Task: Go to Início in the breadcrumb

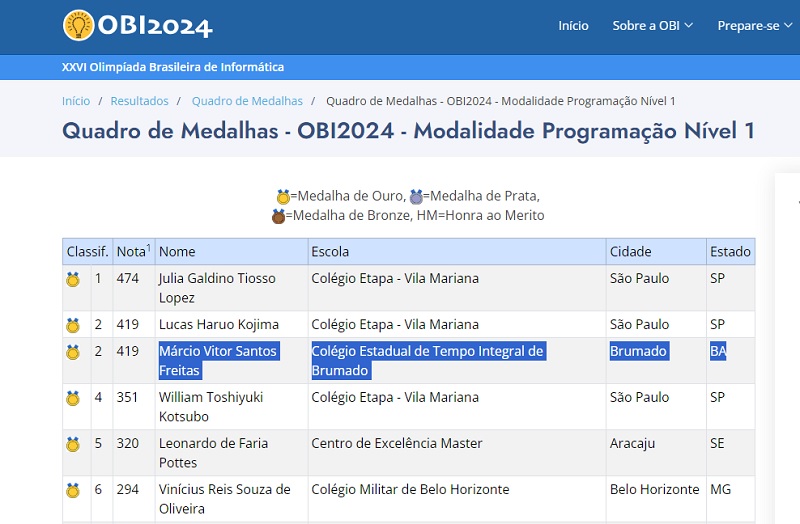Action: (x=76, y=101)
